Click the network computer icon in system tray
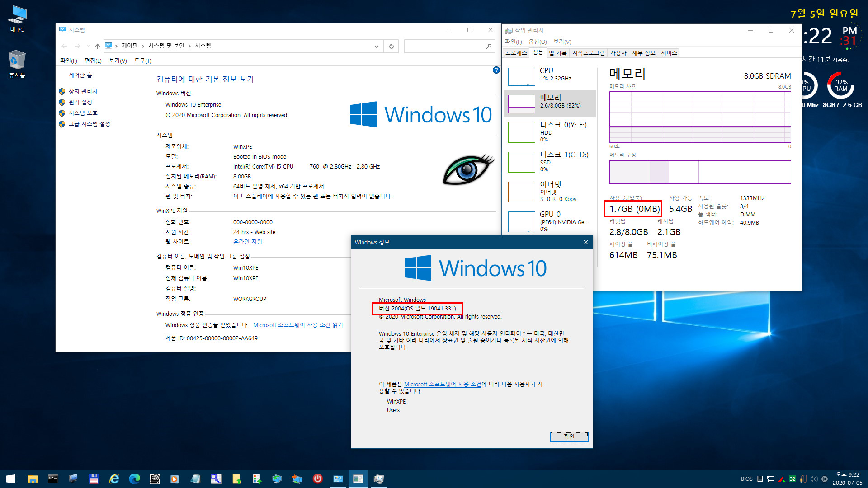868x488 pixels. [x=771, y=479]
